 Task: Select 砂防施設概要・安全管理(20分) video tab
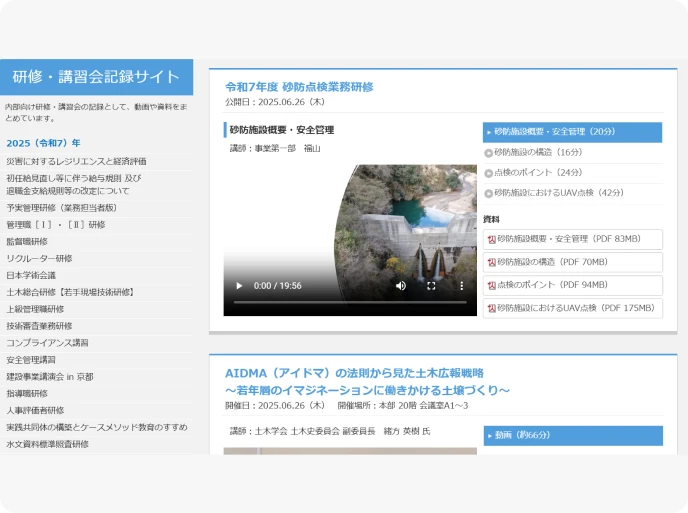[572, 132]
